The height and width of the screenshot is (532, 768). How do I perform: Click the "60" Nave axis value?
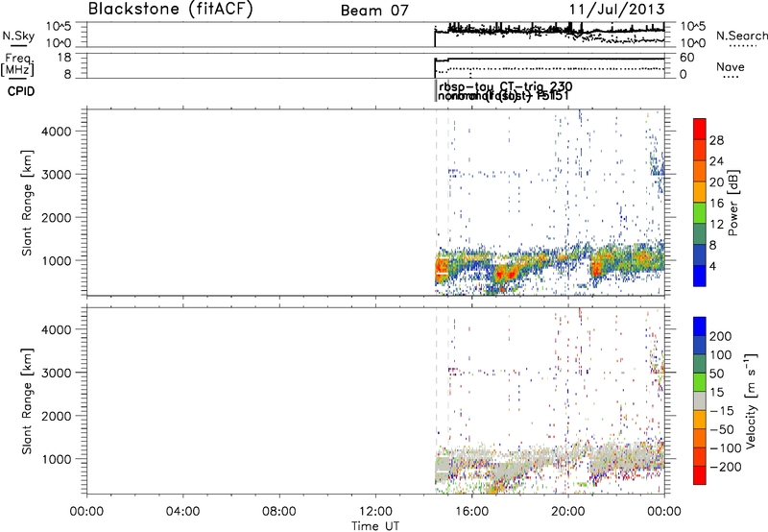click(x=686, y=58)
